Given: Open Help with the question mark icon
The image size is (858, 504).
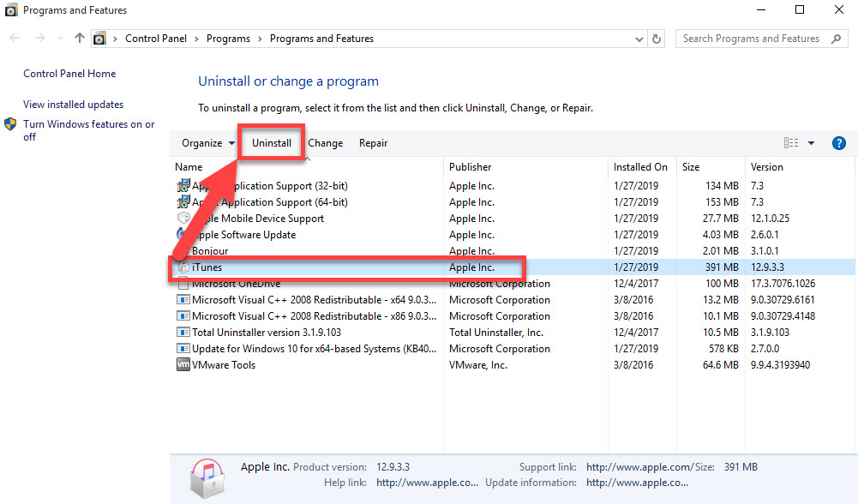Looking at the screenshot, I should click(x=839, y=143).
